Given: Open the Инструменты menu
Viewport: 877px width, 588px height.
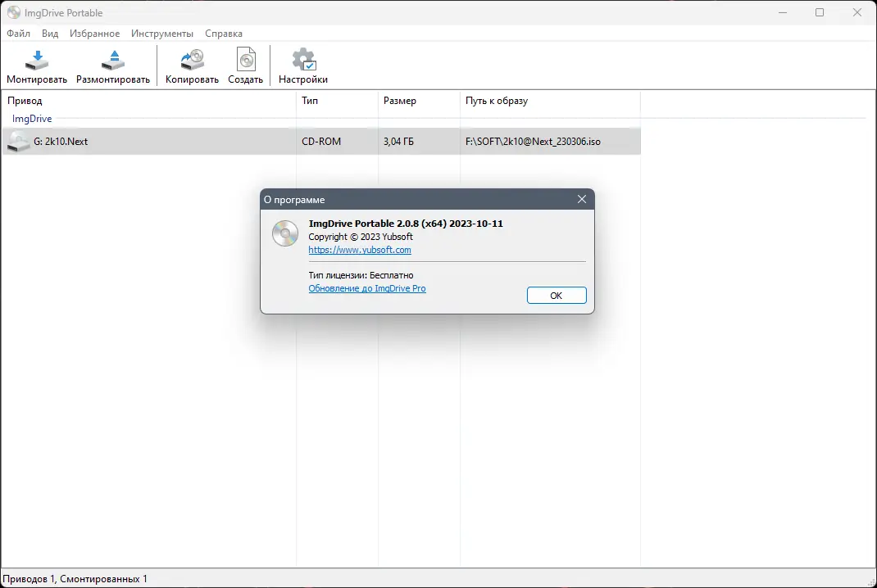Looking at the screenshot, I should [x=162, y=34].
